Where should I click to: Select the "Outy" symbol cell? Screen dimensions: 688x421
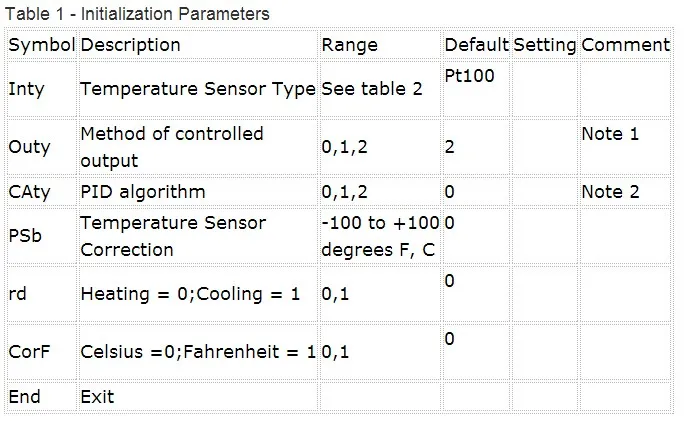pos(29,146)
